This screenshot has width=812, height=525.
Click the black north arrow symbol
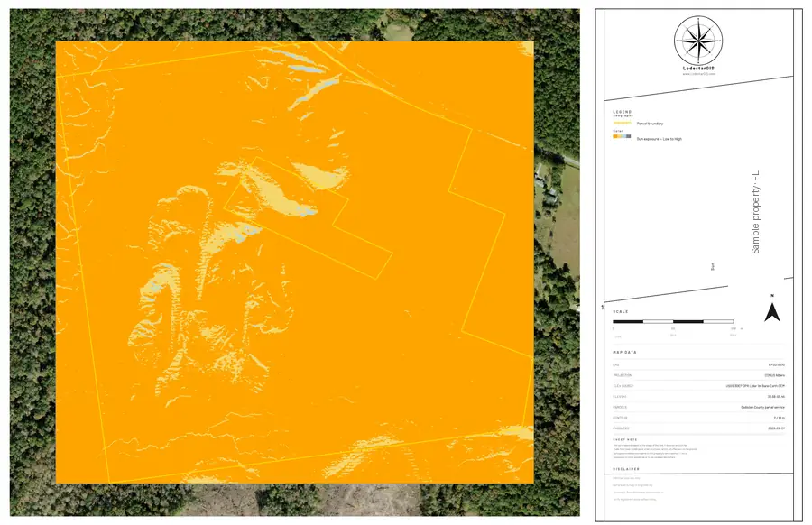(x=772, y=312)
